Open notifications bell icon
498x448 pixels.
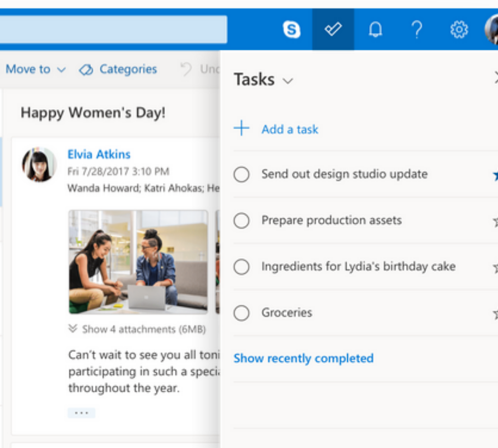point(375,29)
